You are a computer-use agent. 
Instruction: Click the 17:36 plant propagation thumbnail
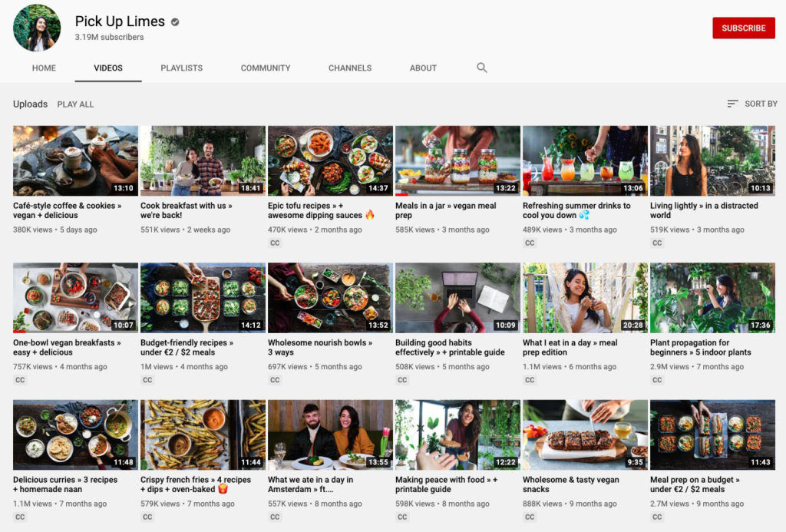[x=712, y=297]
